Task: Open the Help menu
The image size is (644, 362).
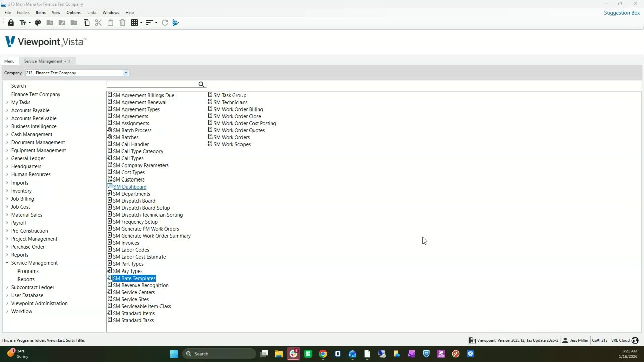Action: coord(129,12)
